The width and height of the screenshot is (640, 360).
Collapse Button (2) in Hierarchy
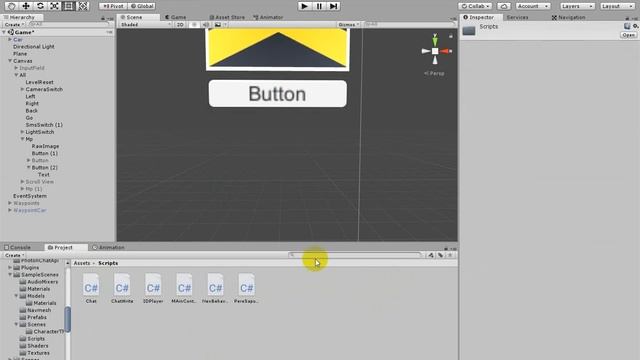click(29, 167)
